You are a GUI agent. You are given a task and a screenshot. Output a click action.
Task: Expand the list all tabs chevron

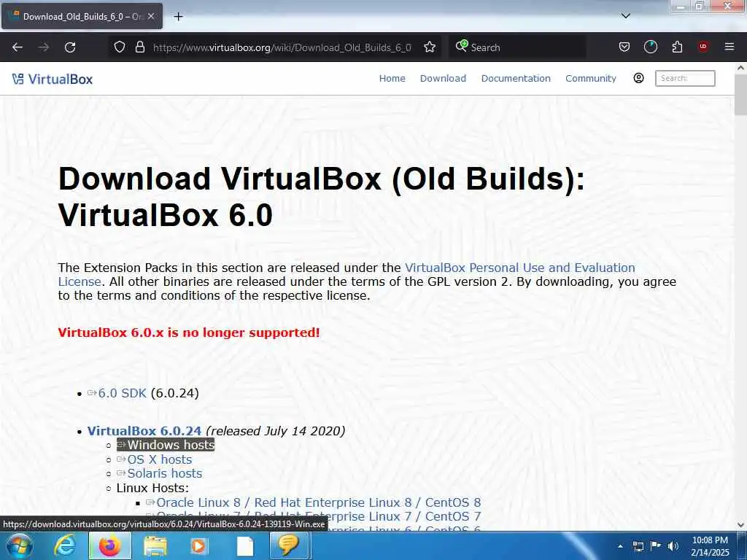625,16
